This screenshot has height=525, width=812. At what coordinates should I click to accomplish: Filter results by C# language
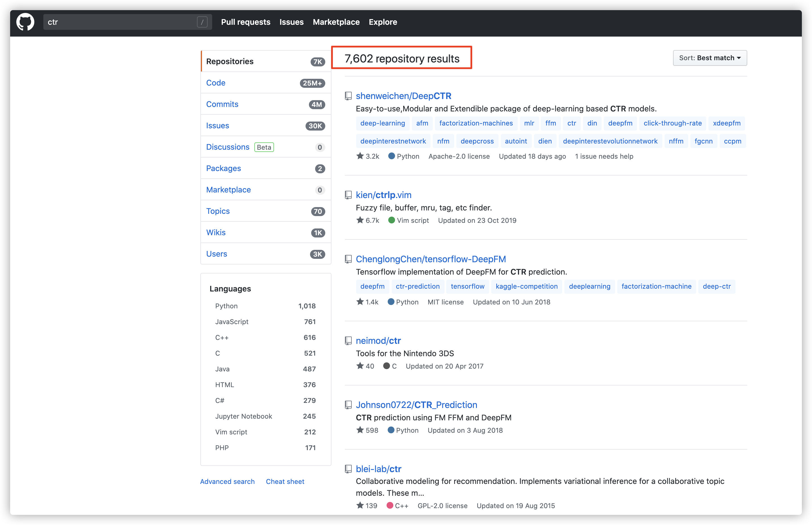[x=265, y=400]
